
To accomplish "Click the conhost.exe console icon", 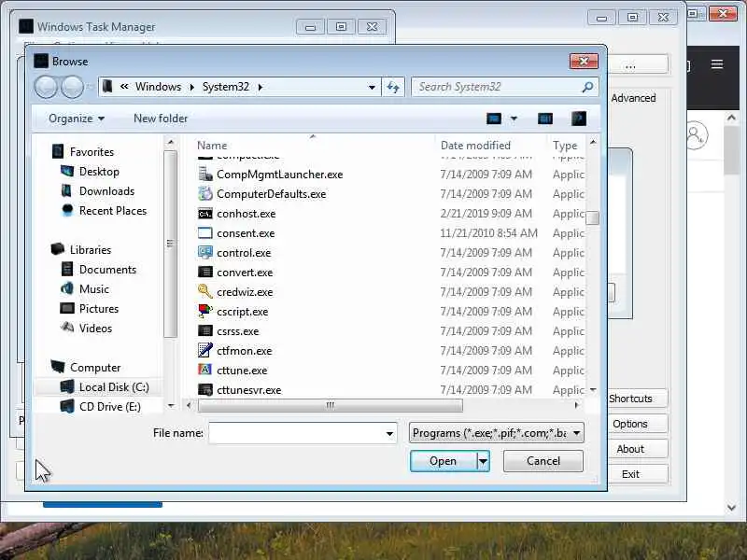I will coord(204,214).
